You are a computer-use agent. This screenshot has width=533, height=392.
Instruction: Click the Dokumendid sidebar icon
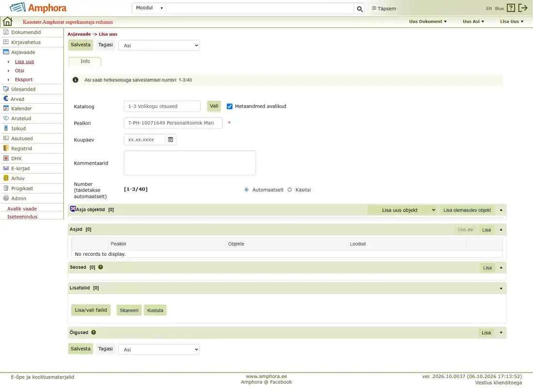pyautogui.click(x=6, y=32)
